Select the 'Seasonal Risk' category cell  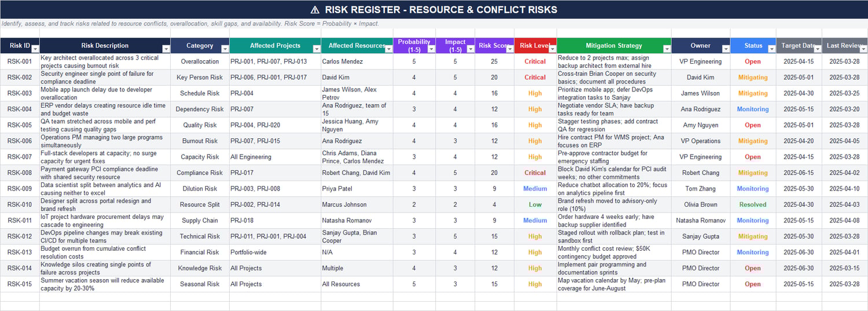coord(200,284)
